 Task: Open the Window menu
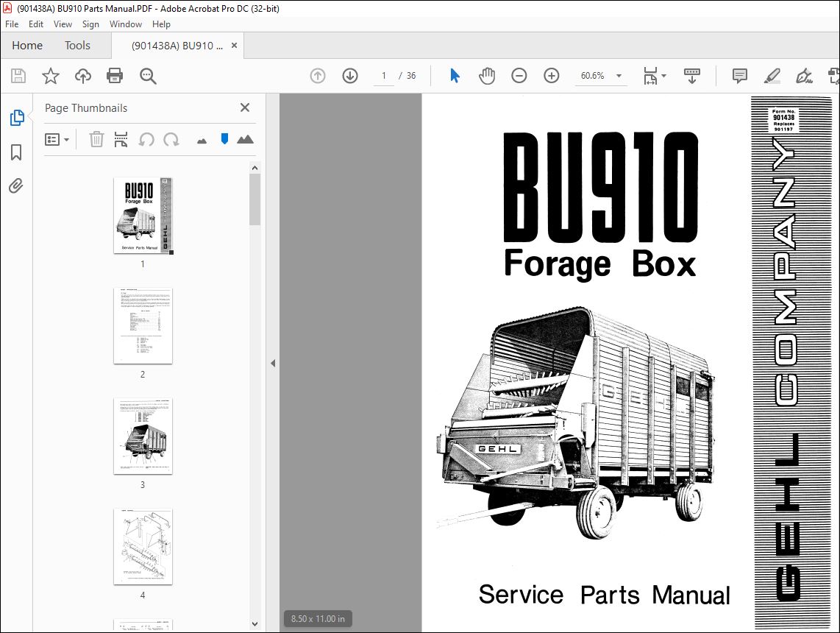(x=125, y=24)
